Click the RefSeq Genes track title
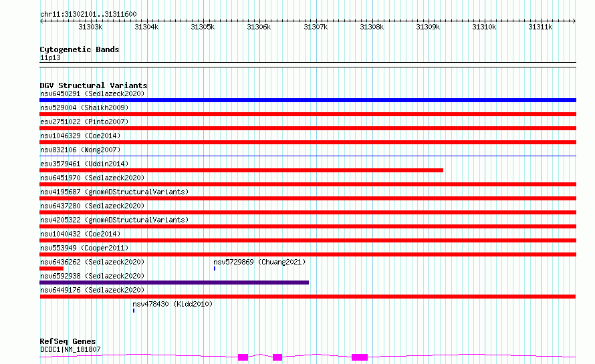This screenshot has width=595, height=364. (68, 341)
